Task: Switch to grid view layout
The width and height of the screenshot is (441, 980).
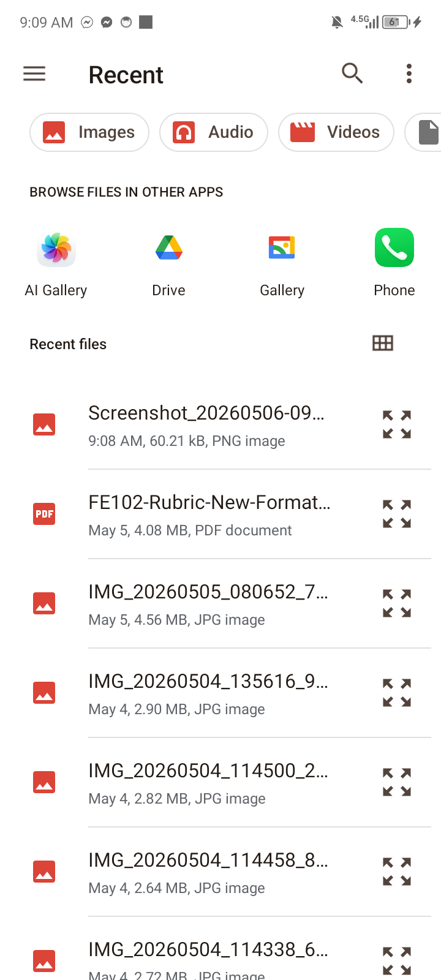Action: 383,343
